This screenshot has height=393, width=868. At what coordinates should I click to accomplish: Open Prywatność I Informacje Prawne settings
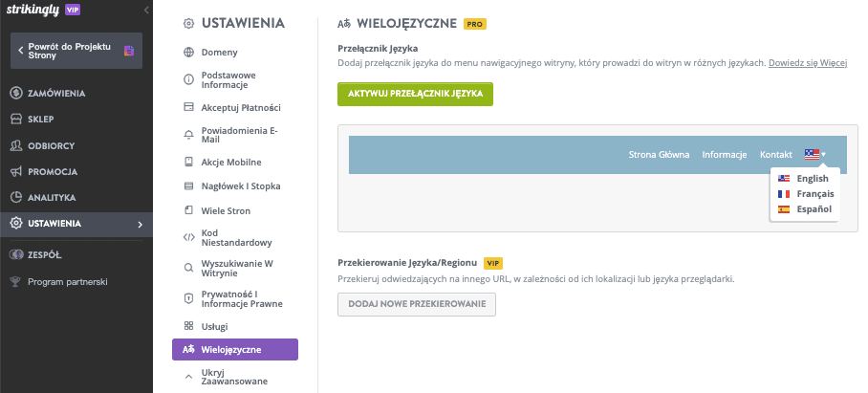click(242, 299)
